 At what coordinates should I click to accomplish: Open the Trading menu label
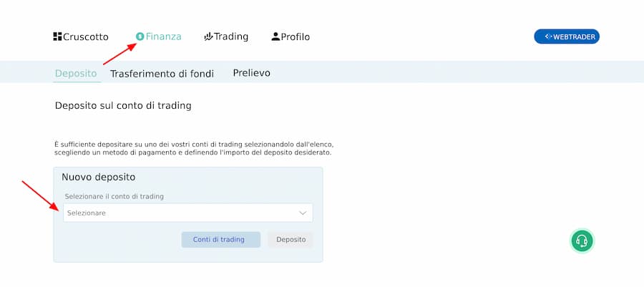[231, 37]
